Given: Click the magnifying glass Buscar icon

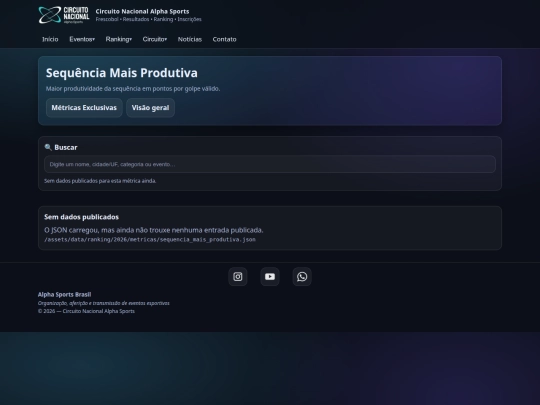Looking at the screenshot, I should point(48,147).
